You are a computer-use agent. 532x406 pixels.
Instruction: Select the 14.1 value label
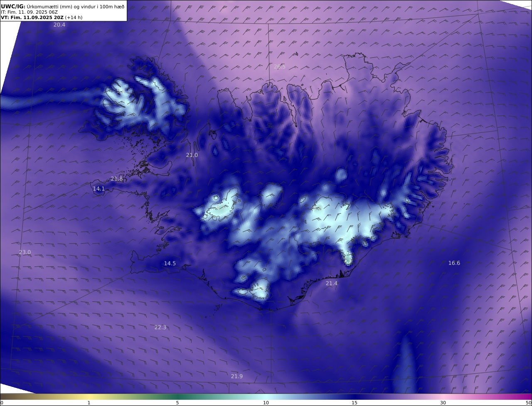99,188
